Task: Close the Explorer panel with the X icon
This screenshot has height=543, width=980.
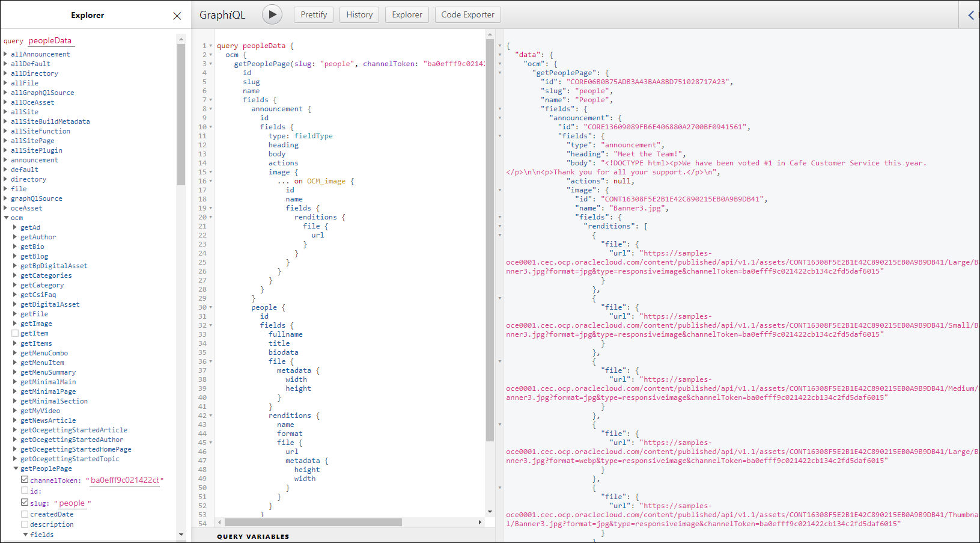Action: click(x=176, y=16)
